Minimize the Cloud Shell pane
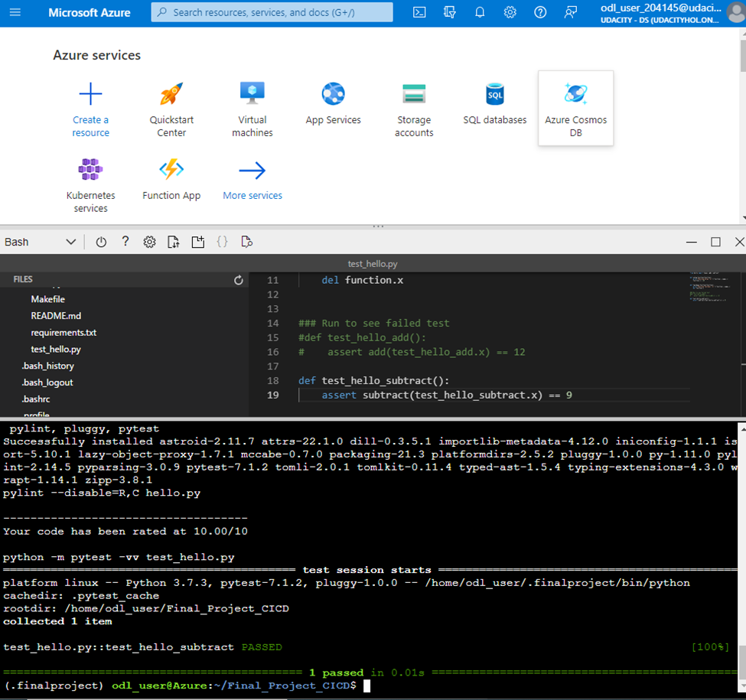 coord(692,242)
